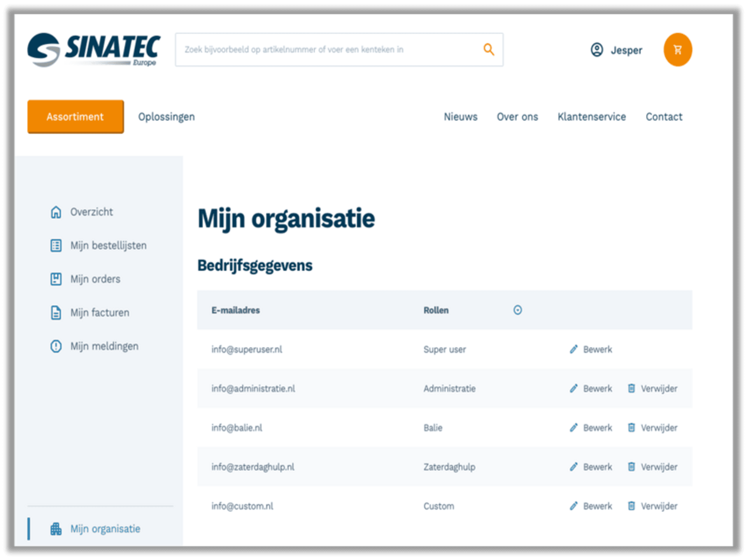Open the Assortiment menu button
This screenshot has width=747, height=560.
pyautogui.click(x=75, y=117)
